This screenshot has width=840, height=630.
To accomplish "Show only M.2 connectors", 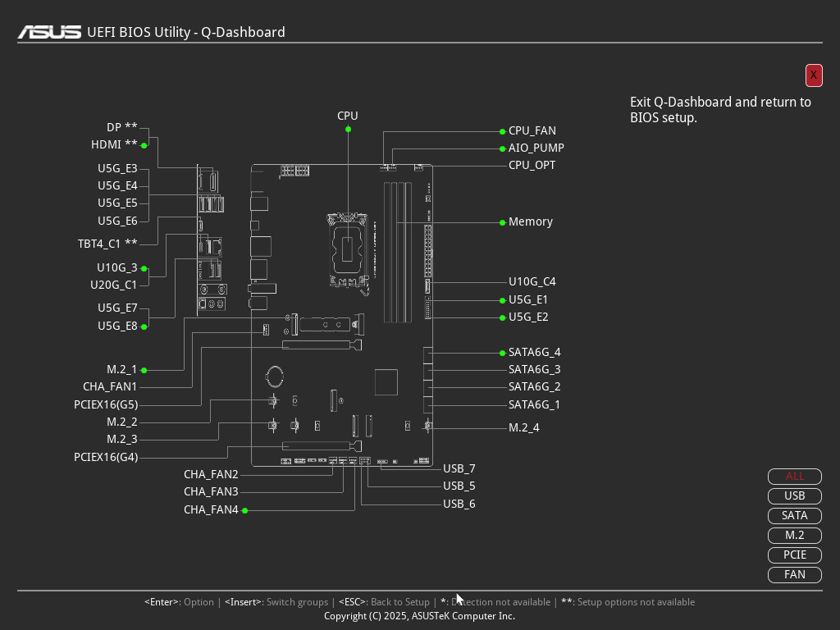I will click(794, 535).
